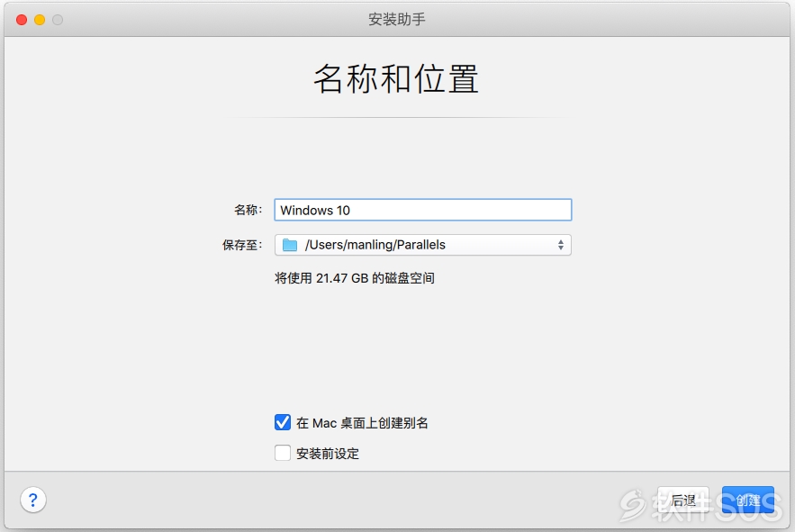
Task: Click the 创建 button
Action: pyautogui.click(x=748, y=500)
